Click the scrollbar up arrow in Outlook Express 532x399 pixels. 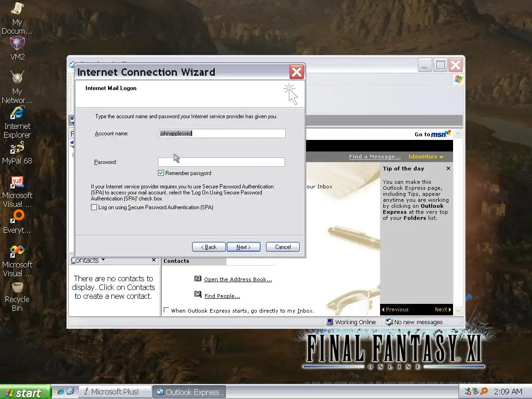point(458,133)
